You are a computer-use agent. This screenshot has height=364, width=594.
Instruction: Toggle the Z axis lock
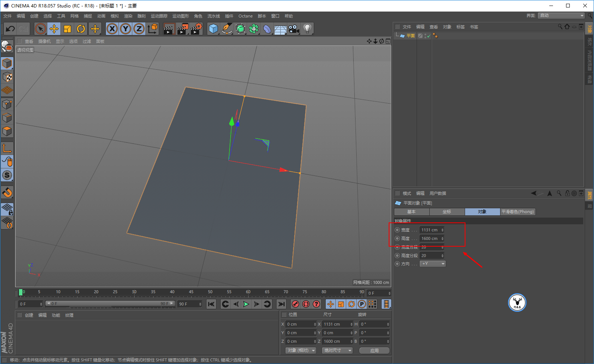point(139,29)
